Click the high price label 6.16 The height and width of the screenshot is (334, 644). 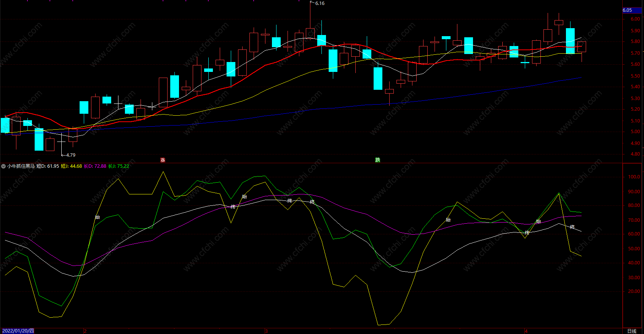[320, 3]
